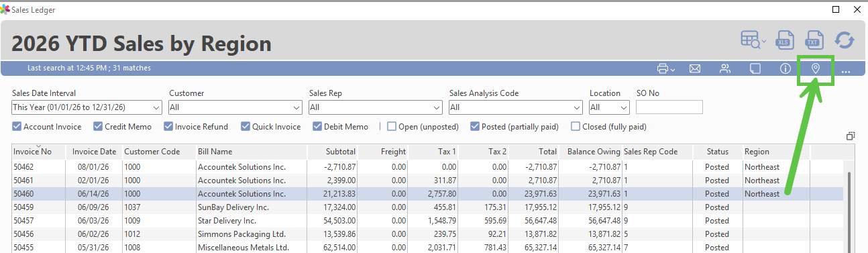Screen dimensions: 868x253
Task: Open the notes icon
Action: click(755, 68)
